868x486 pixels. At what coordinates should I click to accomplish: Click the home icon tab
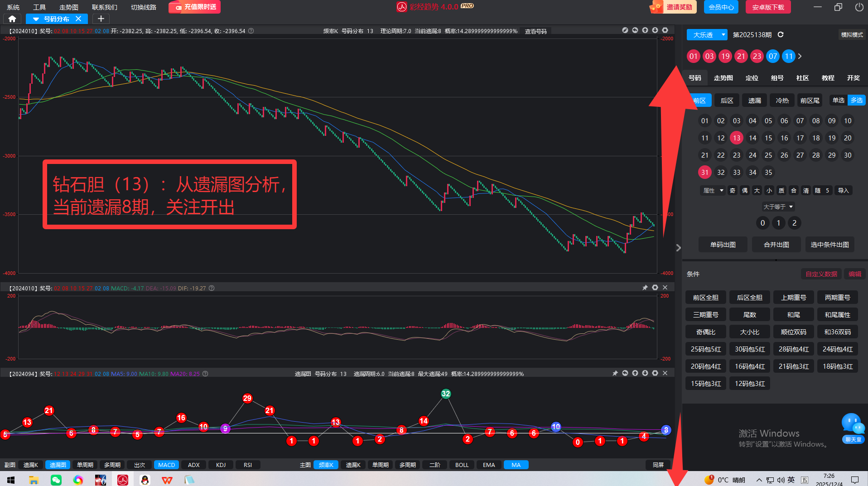(x=12, y=19)
